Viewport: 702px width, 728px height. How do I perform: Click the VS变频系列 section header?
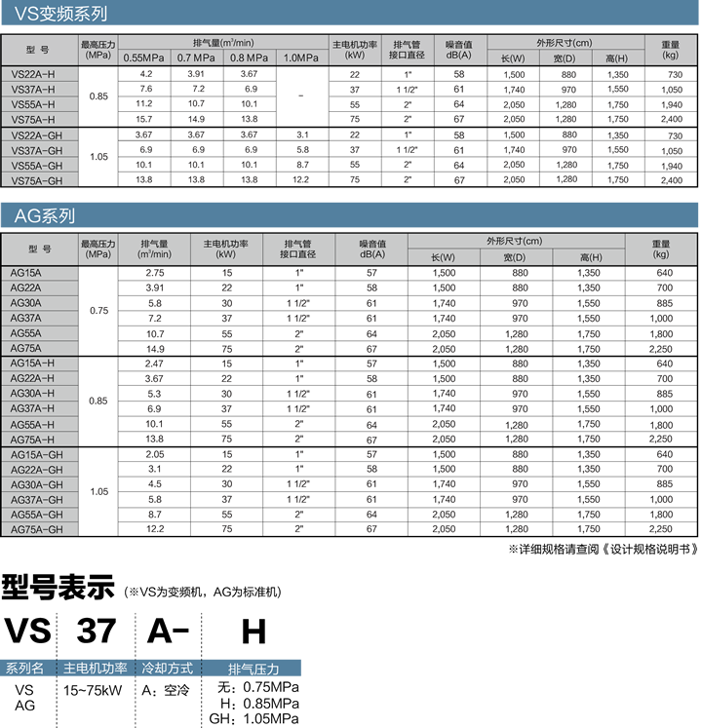click(x=57, y=15)
